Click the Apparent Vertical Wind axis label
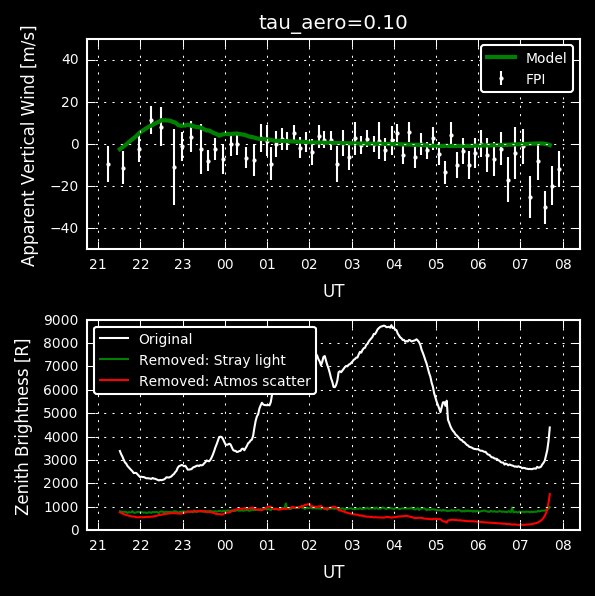The width and height of the screenshot is (595, 596). point(28,146)
